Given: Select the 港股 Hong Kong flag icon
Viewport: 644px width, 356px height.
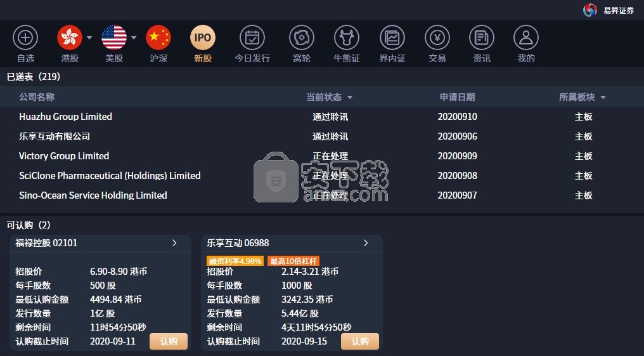Looking at the screenshot, I should click(x=70, y=37).
